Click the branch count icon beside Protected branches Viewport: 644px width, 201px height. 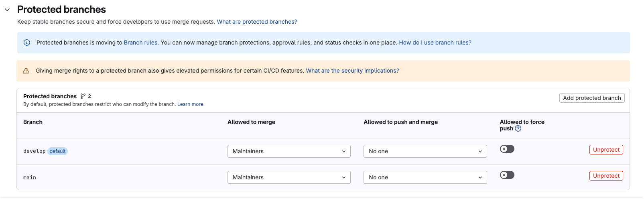click(83, 96)
